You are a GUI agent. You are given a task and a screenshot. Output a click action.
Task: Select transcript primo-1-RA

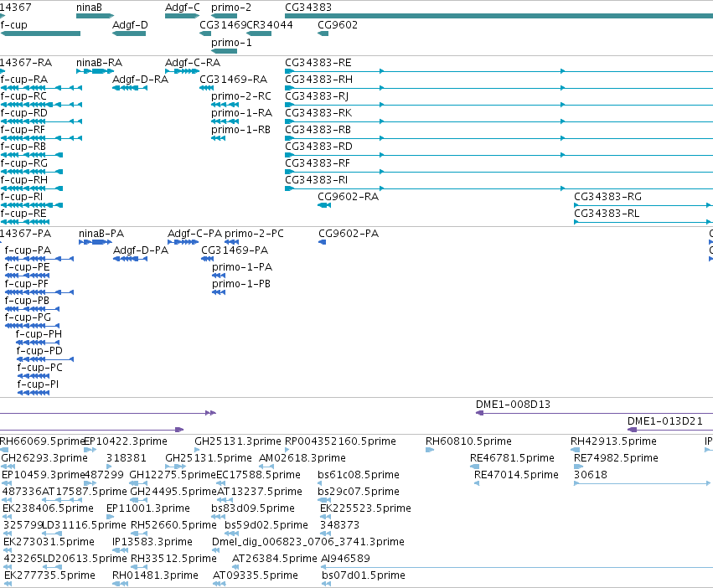[242, 113]
